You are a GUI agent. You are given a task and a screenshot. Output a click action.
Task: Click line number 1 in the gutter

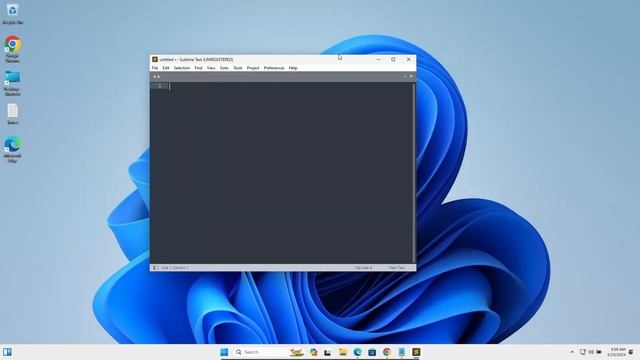point(160,86)
